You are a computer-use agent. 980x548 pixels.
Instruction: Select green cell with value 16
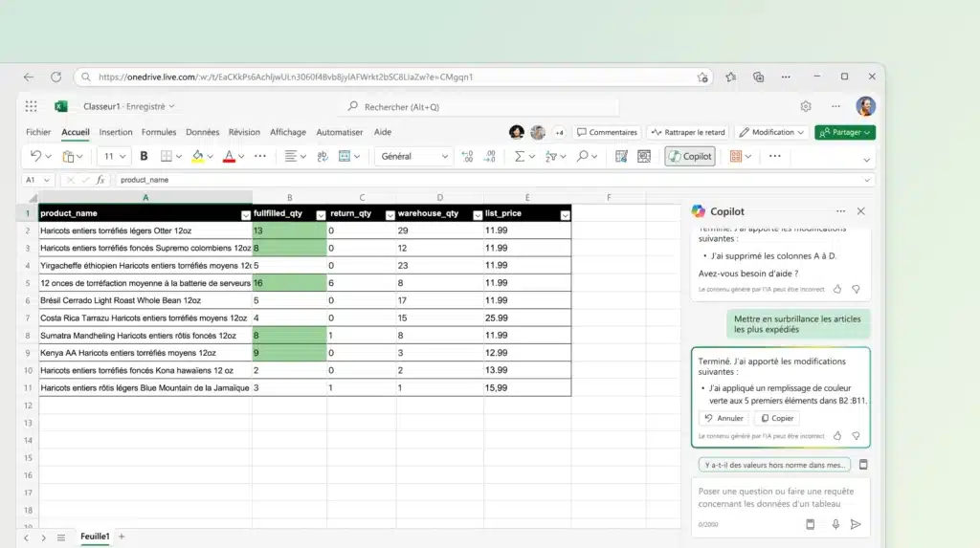click(289, 283)
